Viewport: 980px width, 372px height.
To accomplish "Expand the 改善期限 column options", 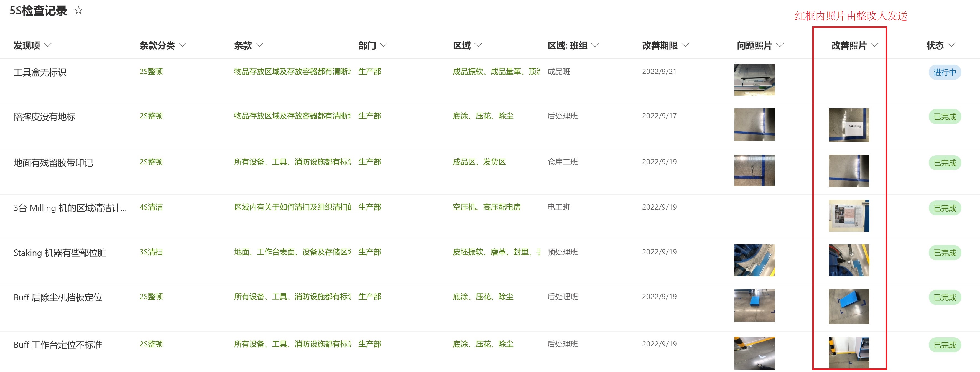I will [x=685, y=45].
